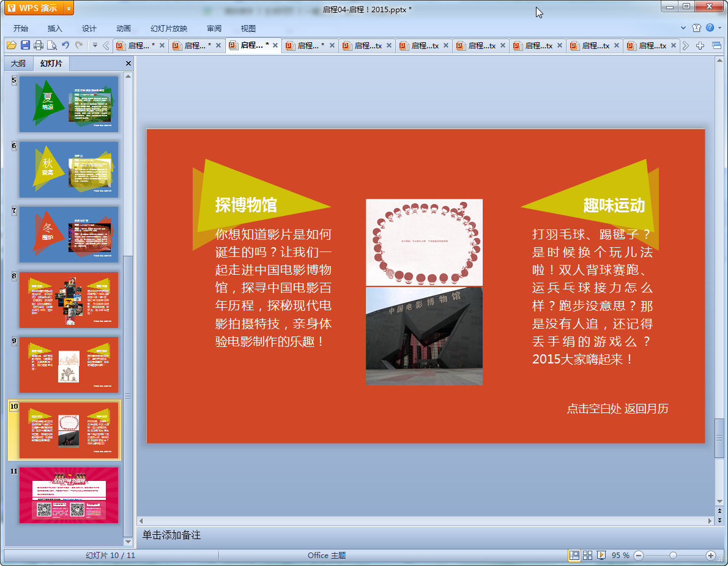Zoom out with the minus button
This screenshot has height=566, width=728.
(x=639, y=556)
